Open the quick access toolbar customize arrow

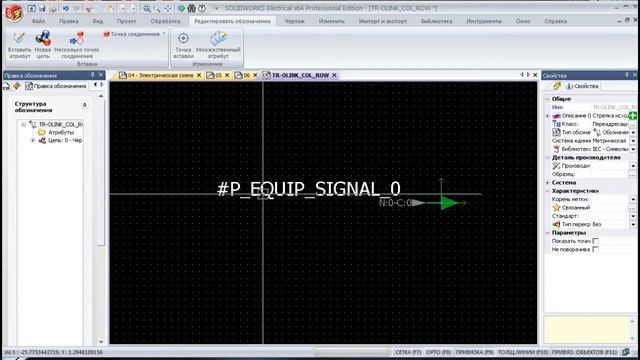(x=216, y=8)
